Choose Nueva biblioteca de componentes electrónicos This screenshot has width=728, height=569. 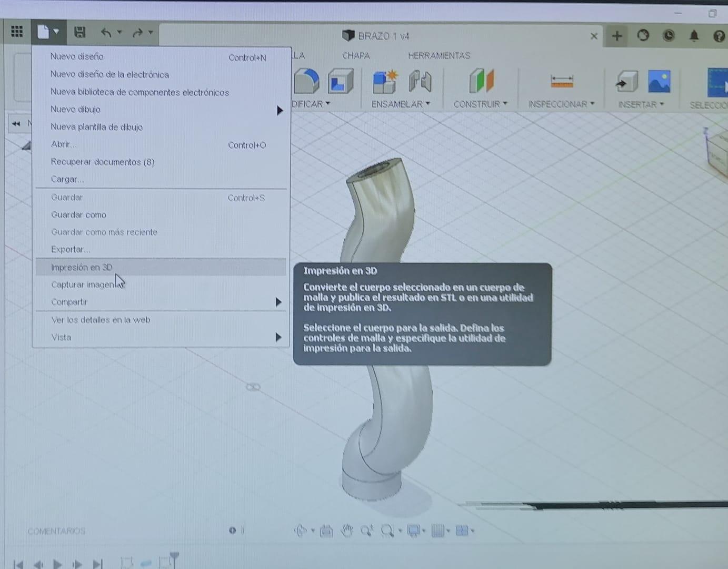click(x=161, y=92)
